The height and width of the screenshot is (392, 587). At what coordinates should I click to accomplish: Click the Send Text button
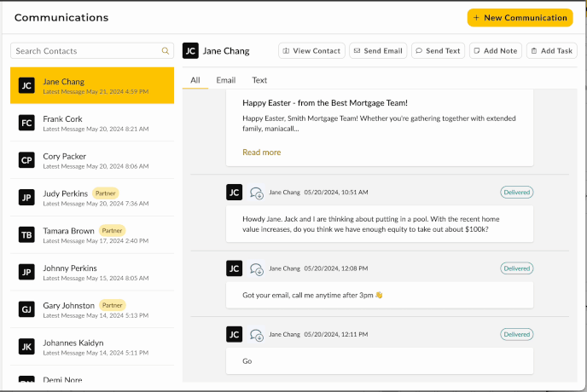(438, 51)
